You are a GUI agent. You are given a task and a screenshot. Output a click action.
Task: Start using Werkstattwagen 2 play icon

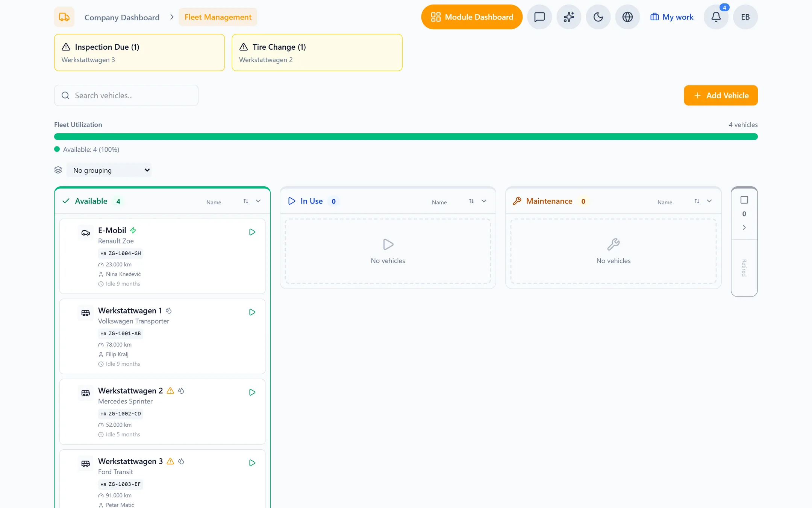(252, 392)
